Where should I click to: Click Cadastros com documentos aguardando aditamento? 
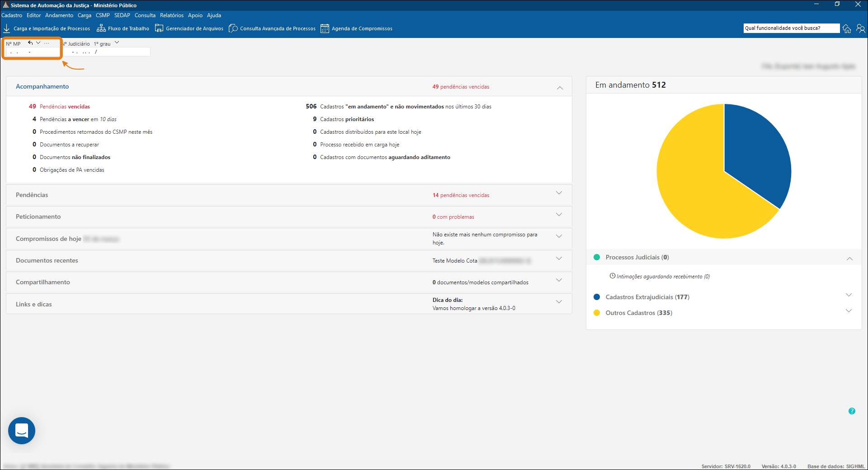coord(382,157)
